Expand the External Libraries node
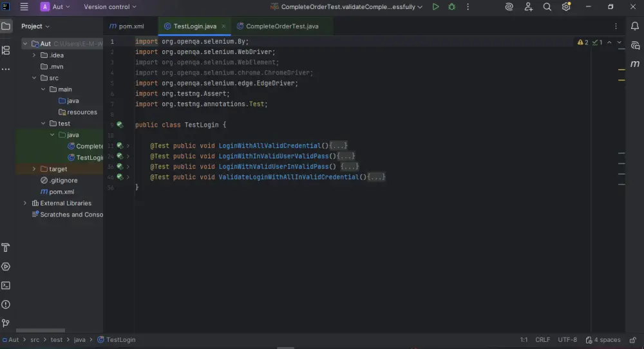Image resolution: width=644 pixels, height=349 pixels. pos(25,203)
